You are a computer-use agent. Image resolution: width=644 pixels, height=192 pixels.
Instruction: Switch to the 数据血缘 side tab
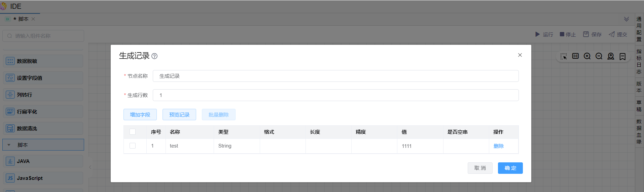pyautogui.click(x=639, y=131)
